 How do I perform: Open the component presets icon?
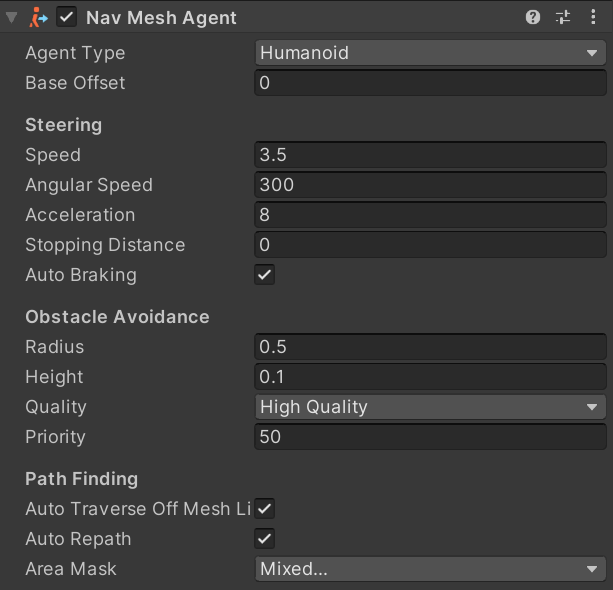click(563, 17)
